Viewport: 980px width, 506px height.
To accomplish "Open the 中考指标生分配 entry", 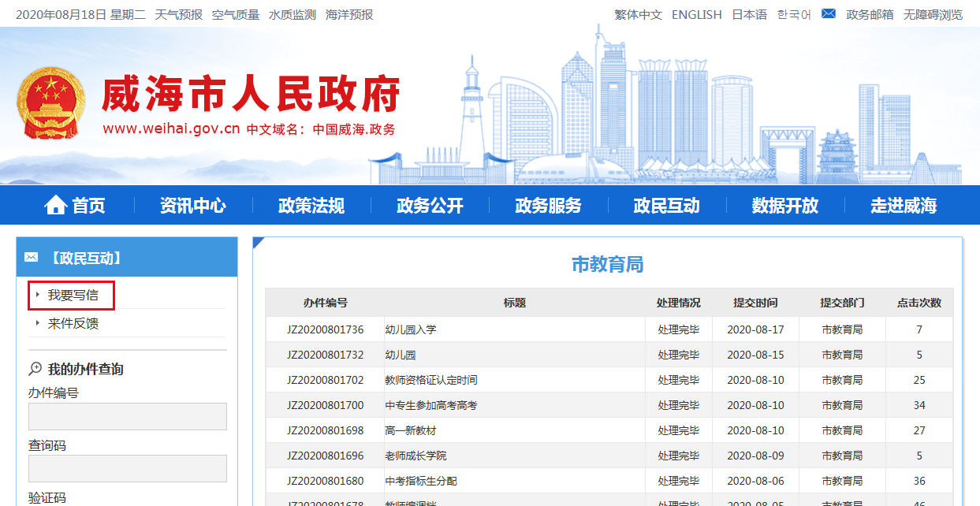I will coord(421,481).
